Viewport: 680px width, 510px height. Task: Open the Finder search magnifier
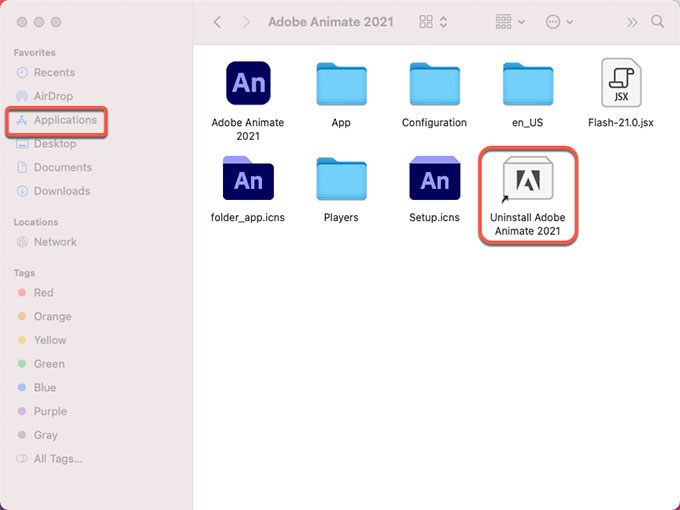coord(657,22)
